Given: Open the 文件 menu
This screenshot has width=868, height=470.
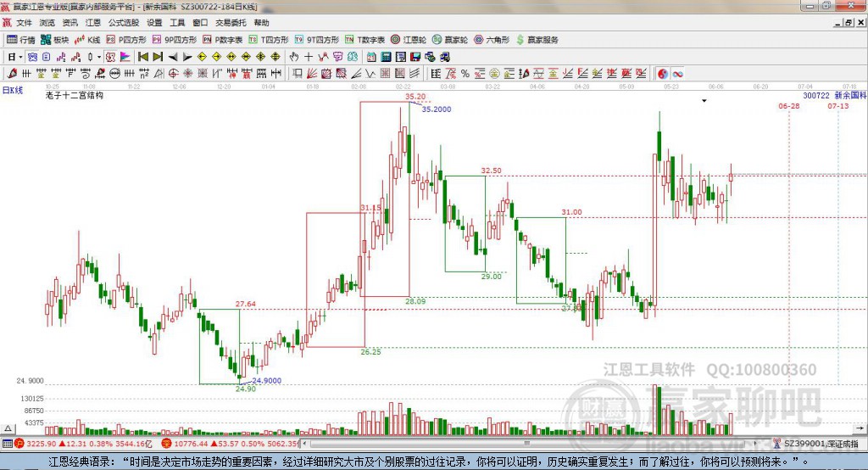Looking at the screenshot, I should tap(24, 23).
